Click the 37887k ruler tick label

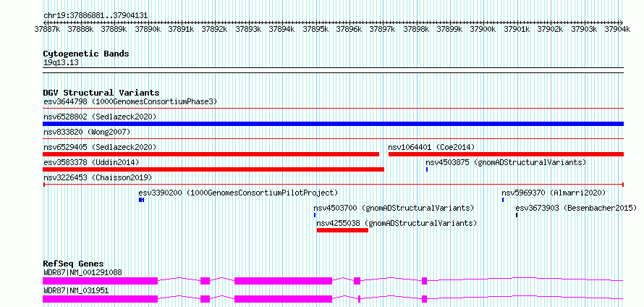[47, 29]
